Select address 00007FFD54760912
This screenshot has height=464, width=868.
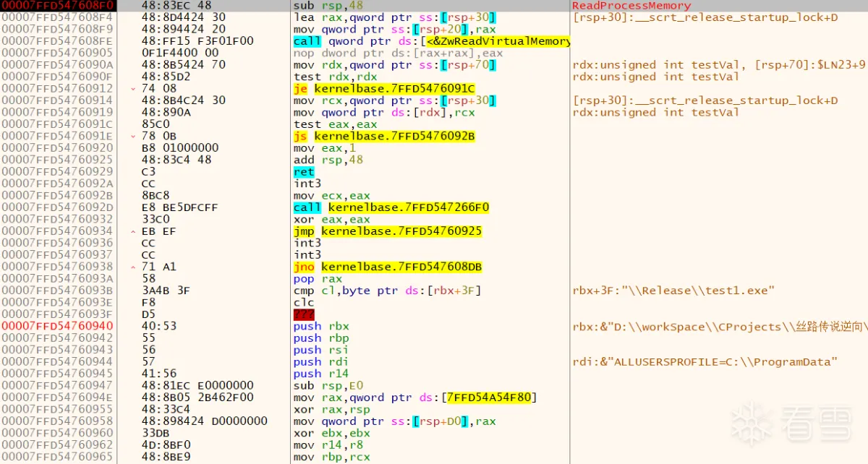57,89
